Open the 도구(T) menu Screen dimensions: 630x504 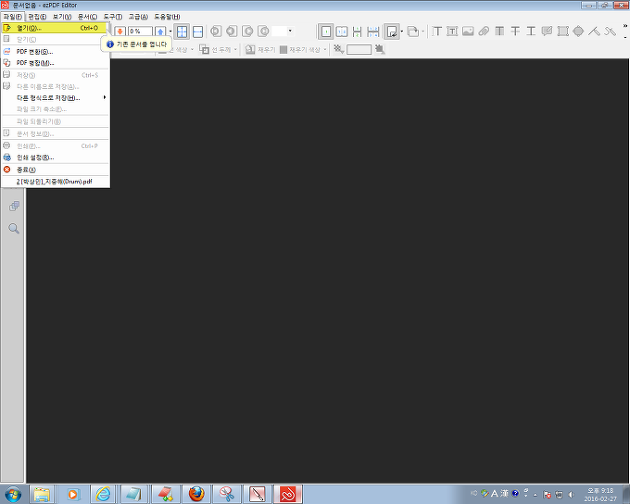pyautogui.click(x=112, y=16)
